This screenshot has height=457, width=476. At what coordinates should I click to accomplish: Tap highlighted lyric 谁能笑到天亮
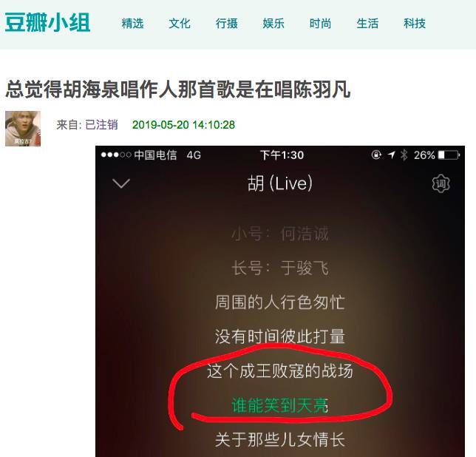pos(279,405)
